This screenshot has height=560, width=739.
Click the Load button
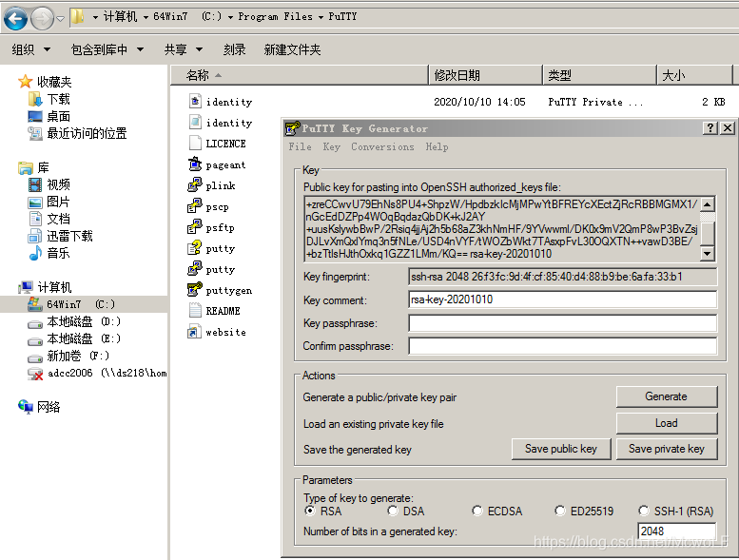coord(667,423)
